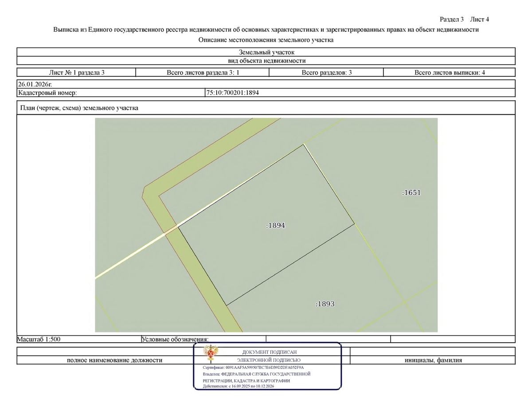Click the 'Раздел 3' page header text
This screenshot has width=532, height=411.
pyautogui.click(x=451, y=20)
